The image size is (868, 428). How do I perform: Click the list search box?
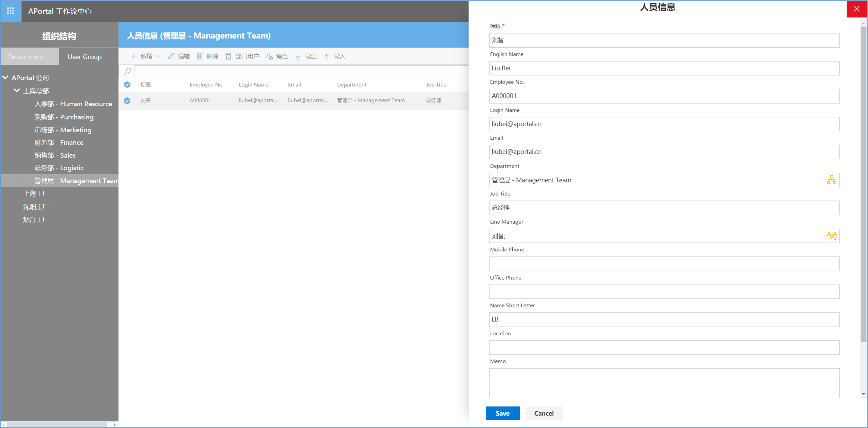coord(301,71)
